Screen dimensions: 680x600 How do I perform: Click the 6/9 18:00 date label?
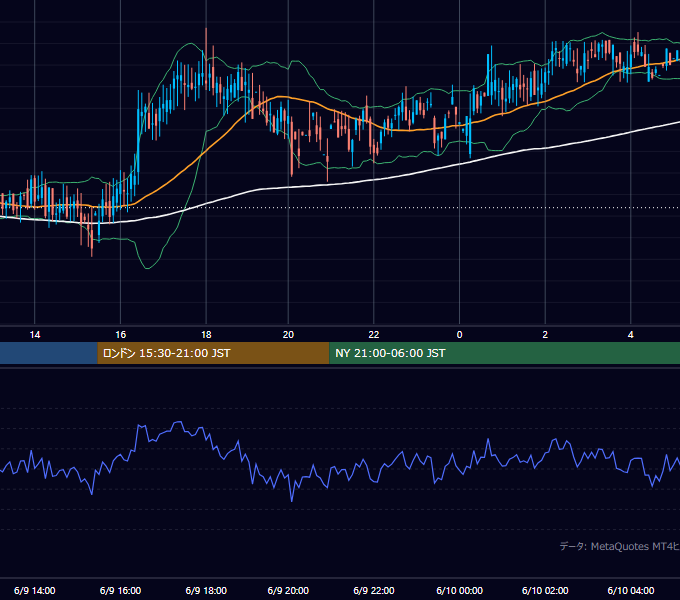pyautogui.click(x=206, y=590)
